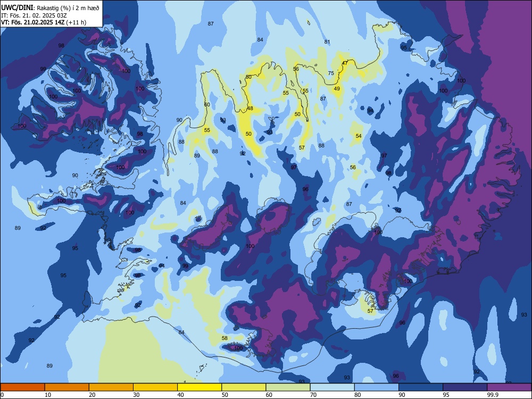This screenshot has height=399, width=532.
Task: Click the 'IT: Fös. 21. 02. 2025 03Z' line
Action: [34, 15]
